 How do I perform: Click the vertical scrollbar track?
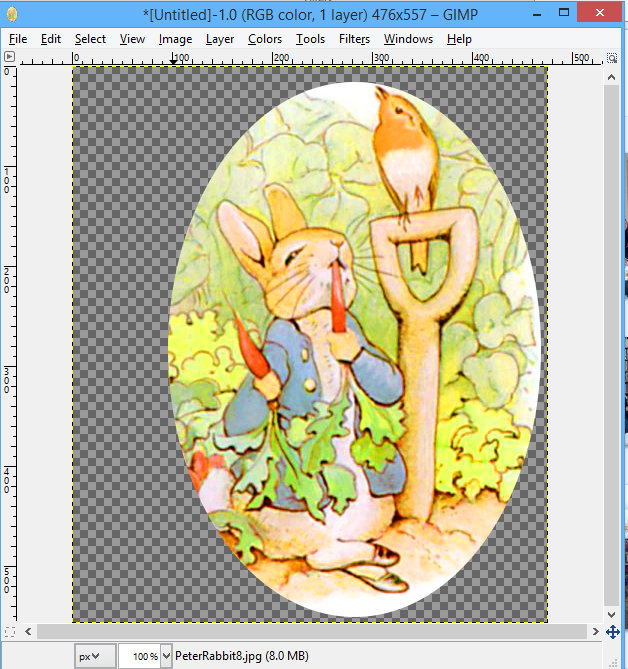[611, 345]
